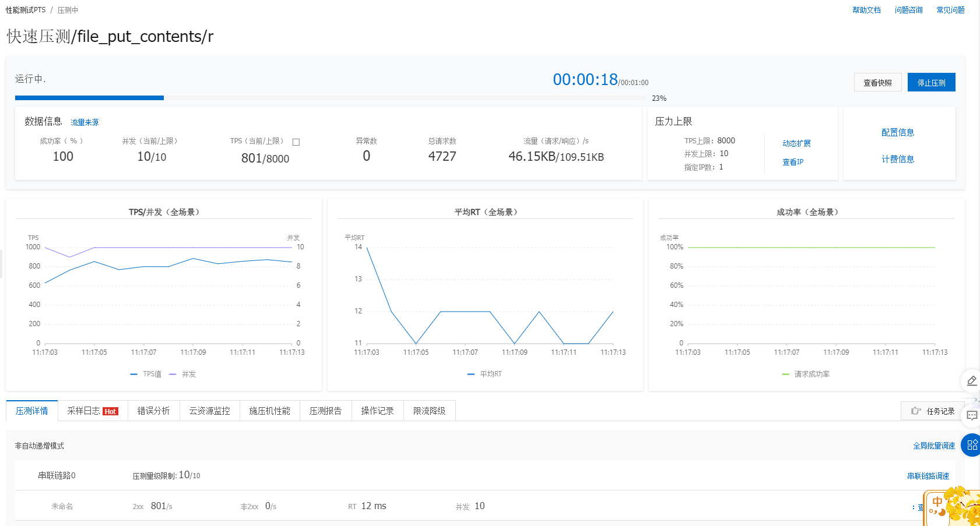This screenshot has height=526, width=980.
Task: Open the chat feedback bubble icon
Action: click(x=972, y=415)
